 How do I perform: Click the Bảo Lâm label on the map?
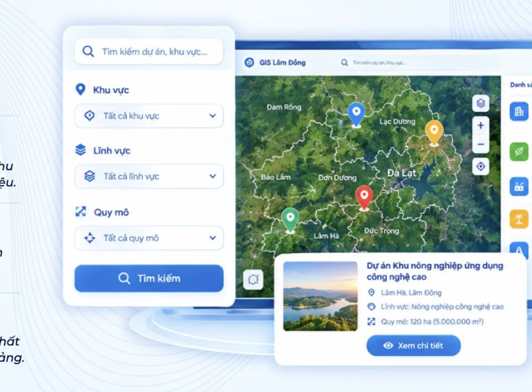(276, 177)
